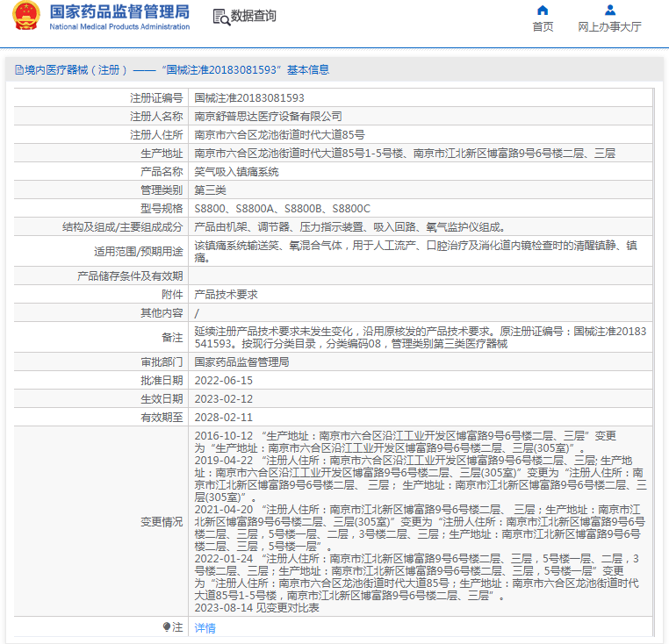Select effective date 2023-02-12
Viewport: 669px width, 644px height.
pyautogui.click(x=224, y=398)
